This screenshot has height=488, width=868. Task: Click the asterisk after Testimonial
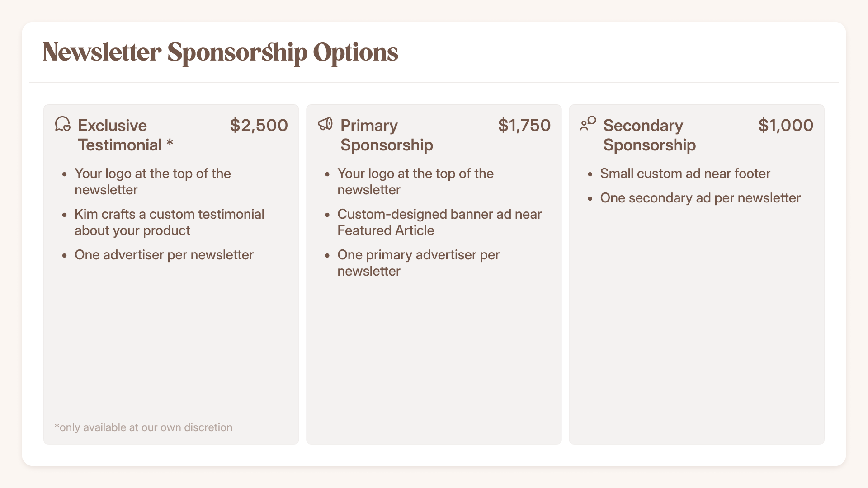(x=170, y=143)
